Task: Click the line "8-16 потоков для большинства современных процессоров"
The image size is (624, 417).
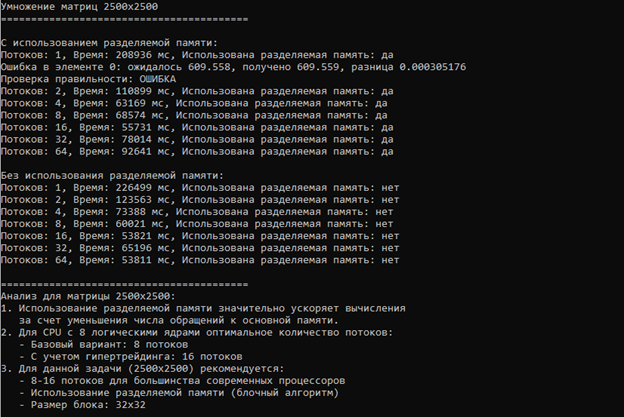Action: pos(184,380)
